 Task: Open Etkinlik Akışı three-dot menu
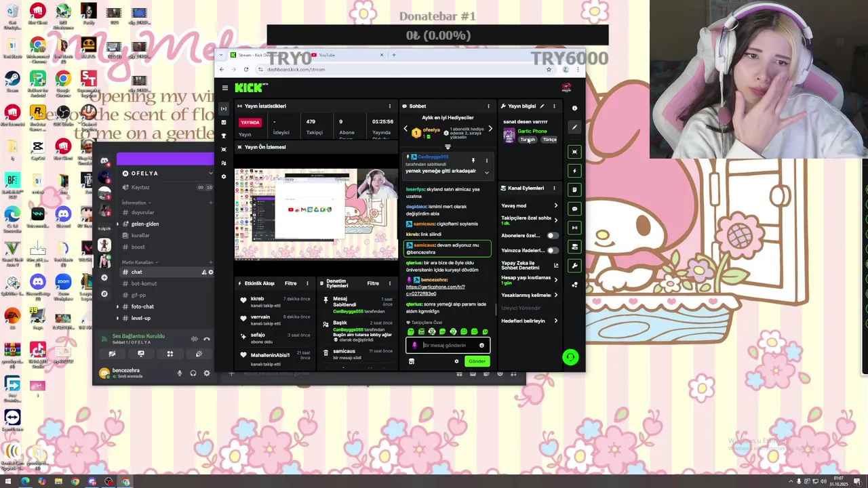[x=307, y=283]
